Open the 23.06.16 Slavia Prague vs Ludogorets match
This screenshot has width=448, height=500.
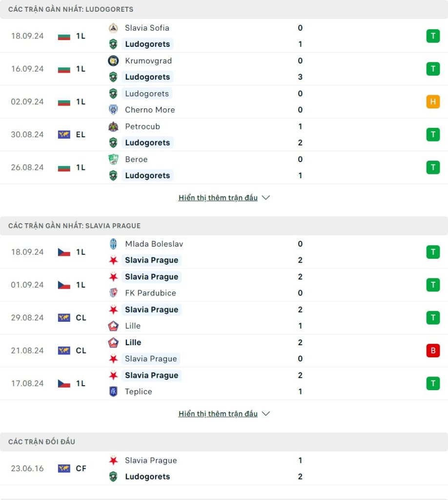pyautogui.click(x=224, y=468)
